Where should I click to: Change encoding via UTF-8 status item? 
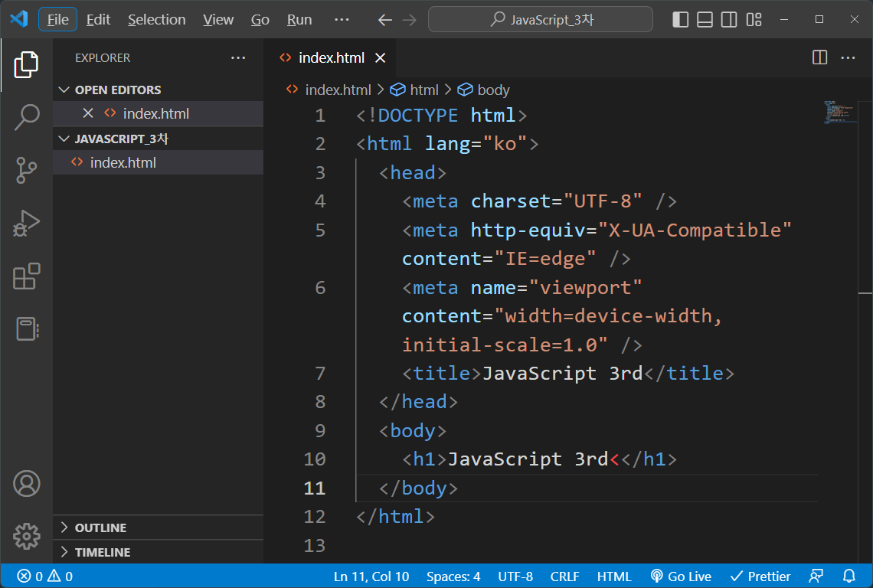[515, 577]
